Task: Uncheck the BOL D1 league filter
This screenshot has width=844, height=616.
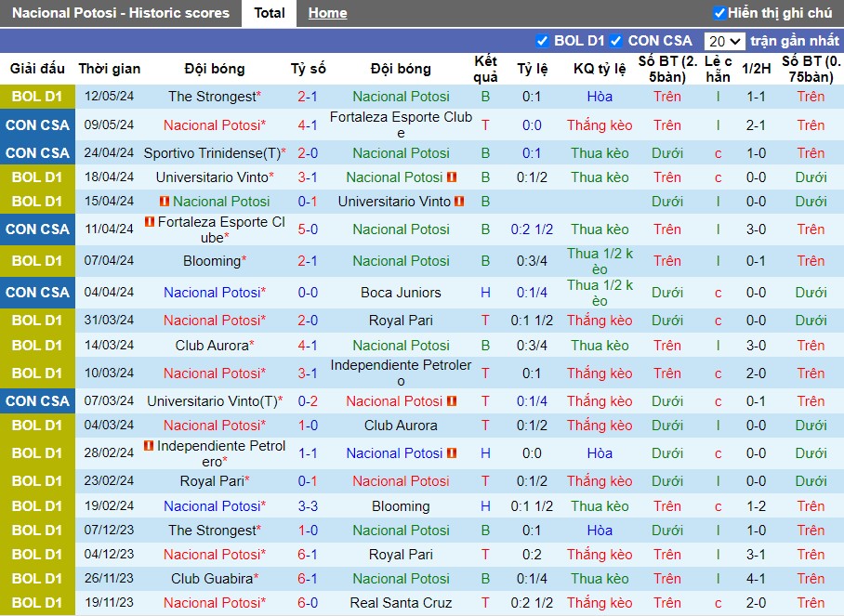Action: [542, 41]
